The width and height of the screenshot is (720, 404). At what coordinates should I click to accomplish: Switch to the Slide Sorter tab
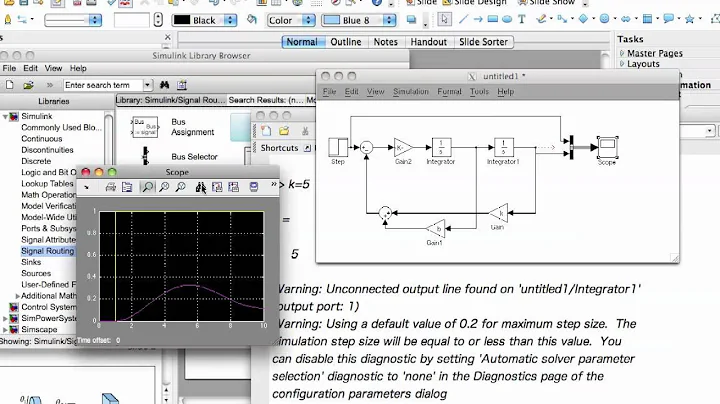[x=484, y=42]
